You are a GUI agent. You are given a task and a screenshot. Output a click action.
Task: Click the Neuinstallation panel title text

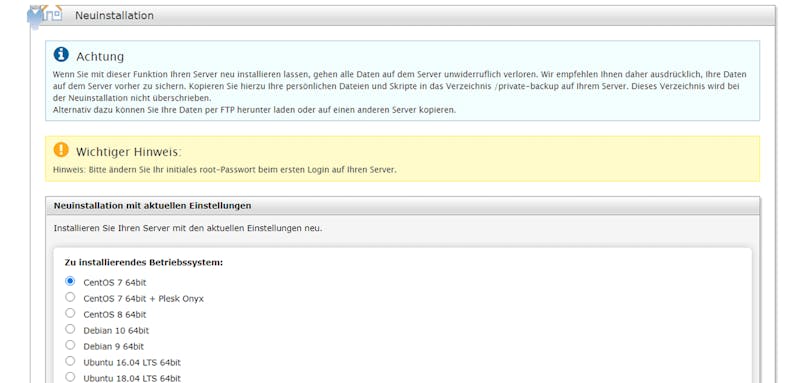114,16
